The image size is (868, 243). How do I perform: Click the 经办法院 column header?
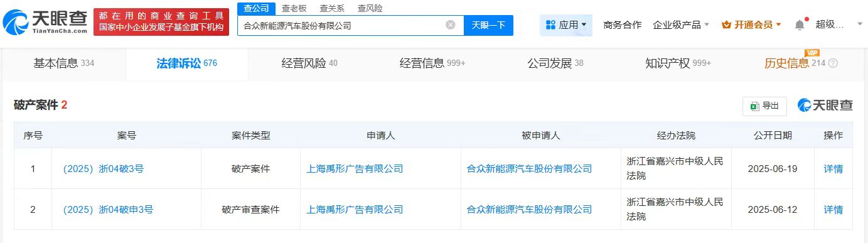click(x=676, y=135)
